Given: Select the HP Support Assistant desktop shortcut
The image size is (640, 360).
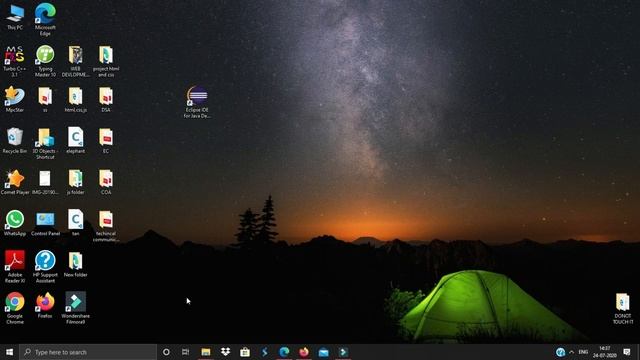Looking at the screenshot, I should click(45, 267).
